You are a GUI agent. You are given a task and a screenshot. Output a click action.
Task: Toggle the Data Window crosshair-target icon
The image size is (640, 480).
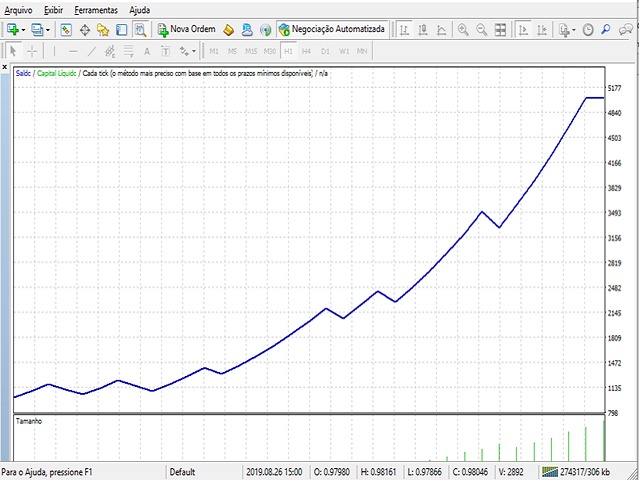point(85,30)
